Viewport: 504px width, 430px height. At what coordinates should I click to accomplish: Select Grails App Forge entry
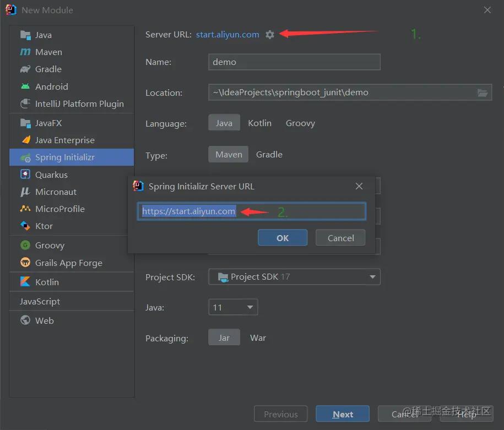[72, 263]
